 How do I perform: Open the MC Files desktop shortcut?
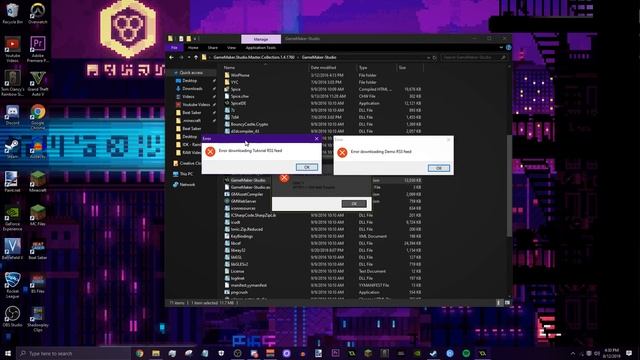pyautogui.click(x=38, y=216)
